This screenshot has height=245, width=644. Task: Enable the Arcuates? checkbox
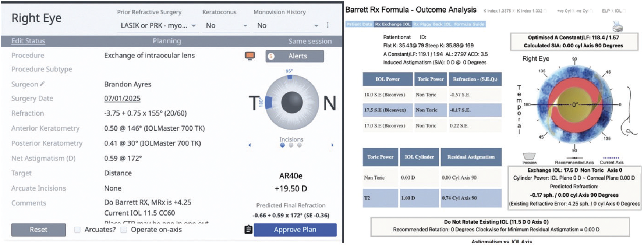point(77,230)
